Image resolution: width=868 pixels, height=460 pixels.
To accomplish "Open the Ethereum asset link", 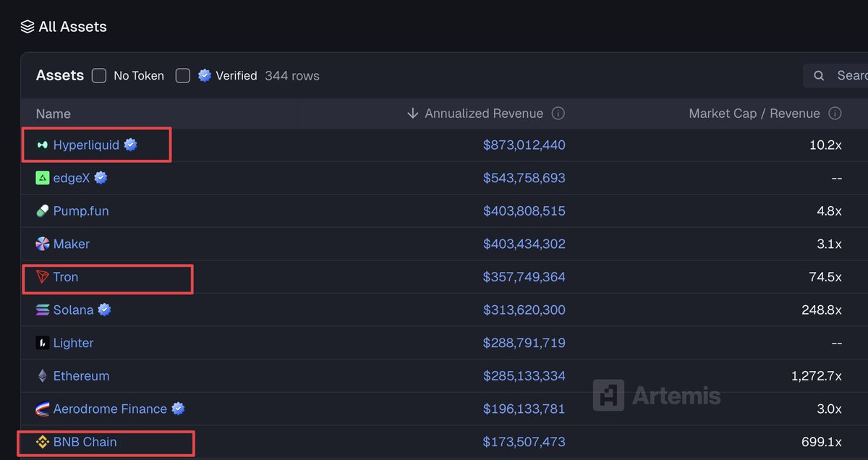I will coord(81,376).
